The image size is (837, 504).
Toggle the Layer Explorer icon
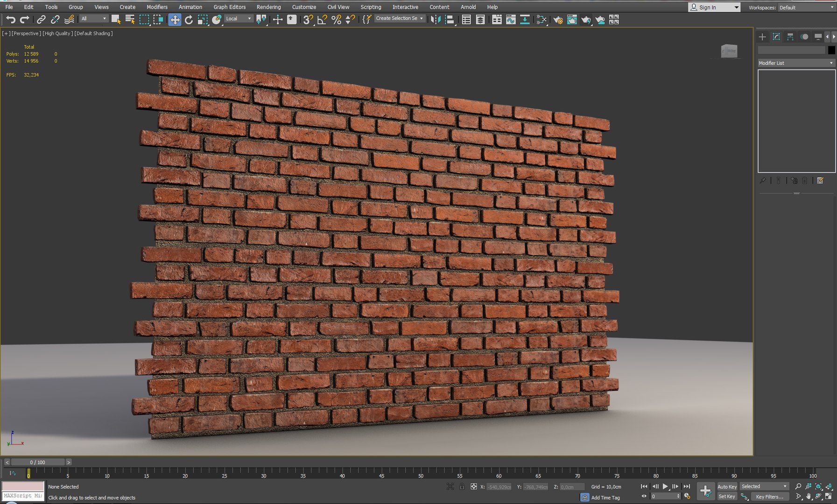tap(480, 19)
